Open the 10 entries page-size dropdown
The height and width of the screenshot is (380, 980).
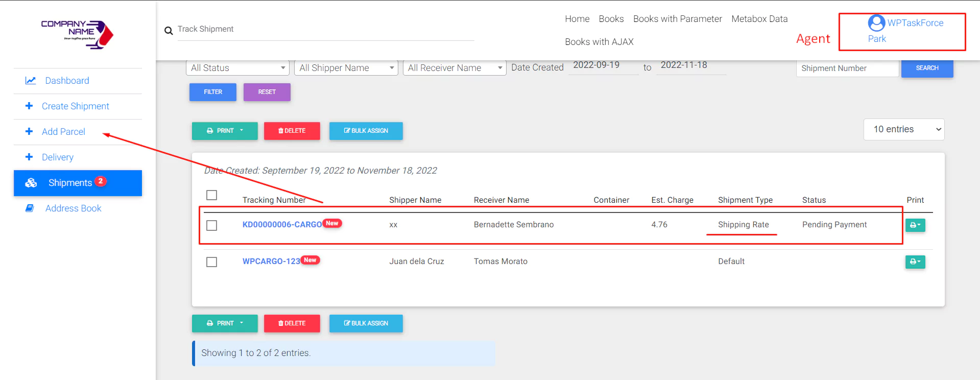(903, 129)
